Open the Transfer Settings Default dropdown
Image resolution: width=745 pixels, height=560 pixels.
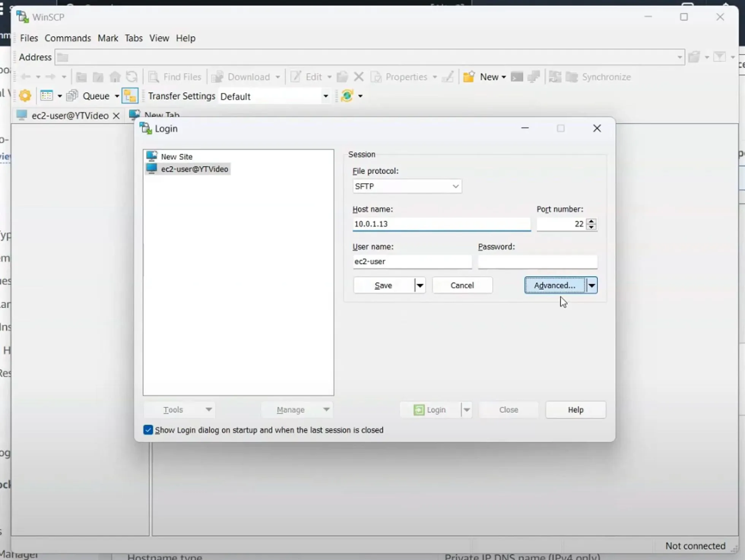tap(326, 96)
